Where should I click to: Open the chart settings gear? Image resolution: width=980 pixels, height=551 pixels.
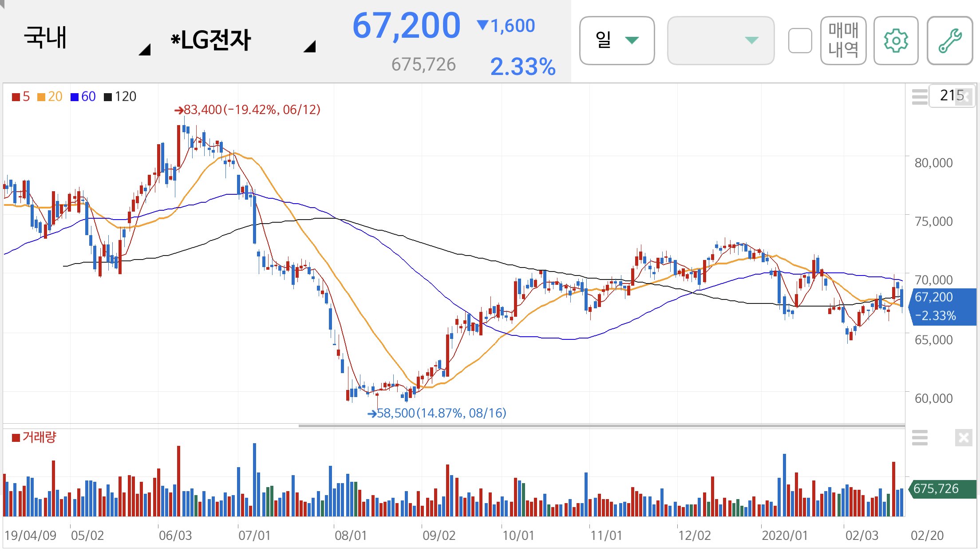896,41
